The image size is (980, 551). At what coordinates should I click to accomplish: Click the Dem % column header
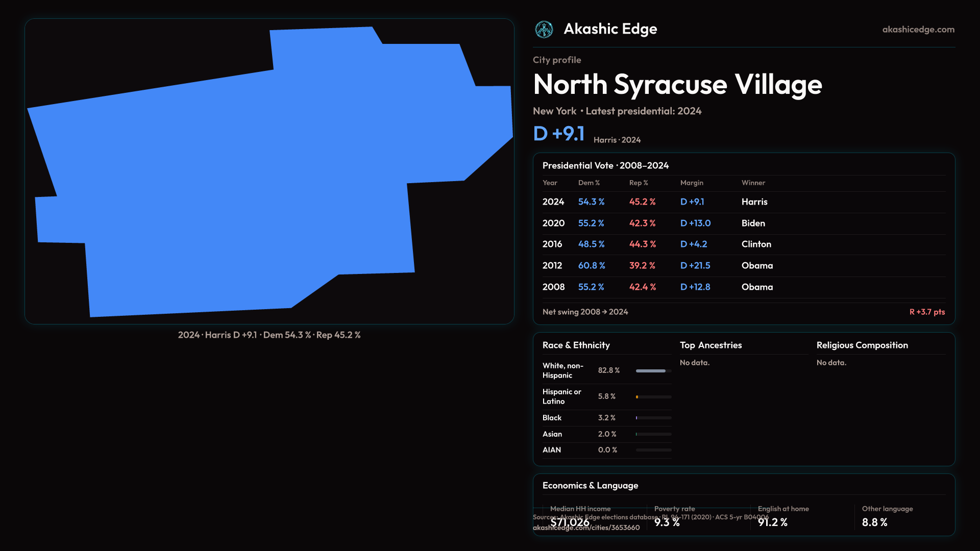click(x=589, y=183)
